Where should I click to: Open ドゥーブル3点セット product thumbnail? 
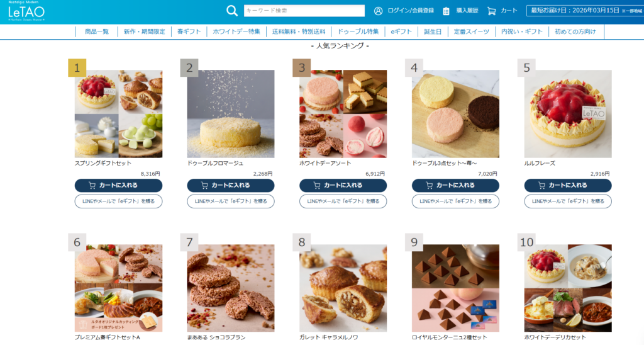tap(455, 114)
